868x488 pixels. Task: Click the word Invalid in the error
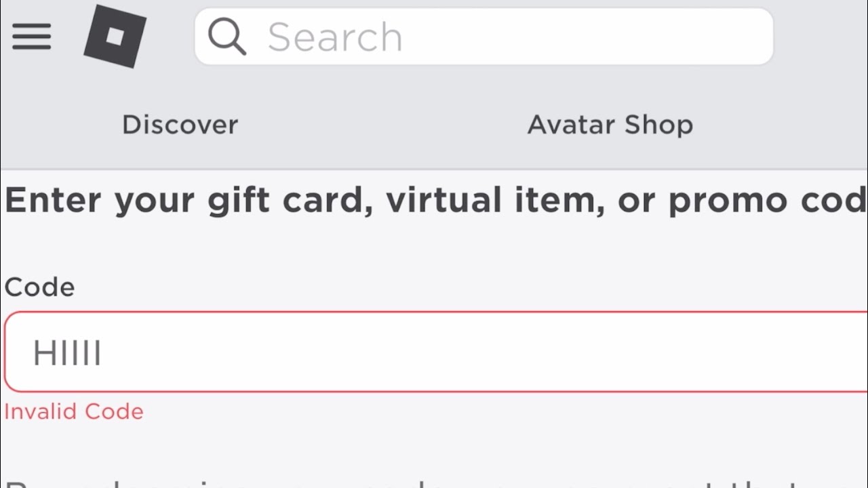pos(41,411)
